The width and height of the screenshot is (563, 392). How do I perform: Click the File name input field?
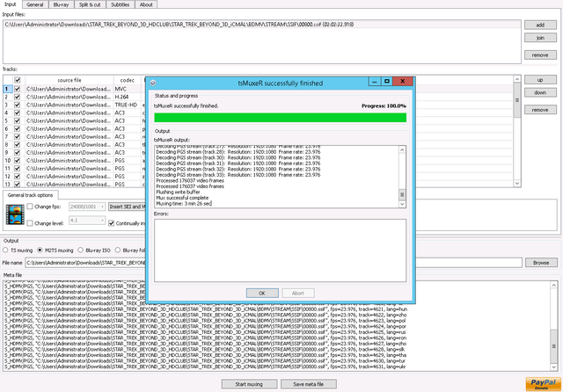tap(274, 263)
